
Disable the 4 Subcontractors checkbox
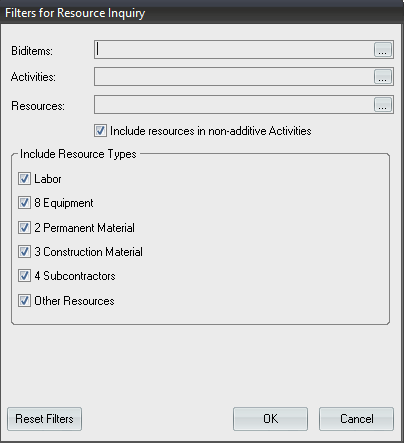coord(24,276)
